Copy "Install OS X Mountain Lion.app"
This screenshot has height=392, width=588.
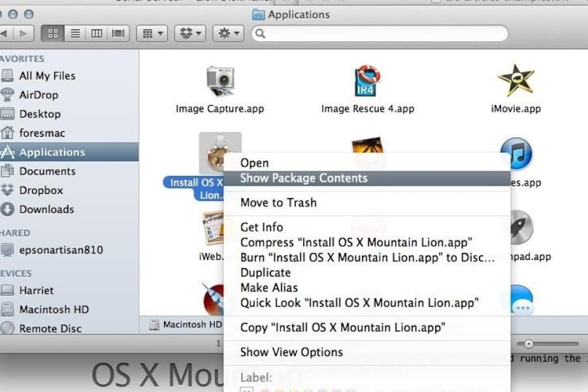pyautogui.click(x=367, y=327)
